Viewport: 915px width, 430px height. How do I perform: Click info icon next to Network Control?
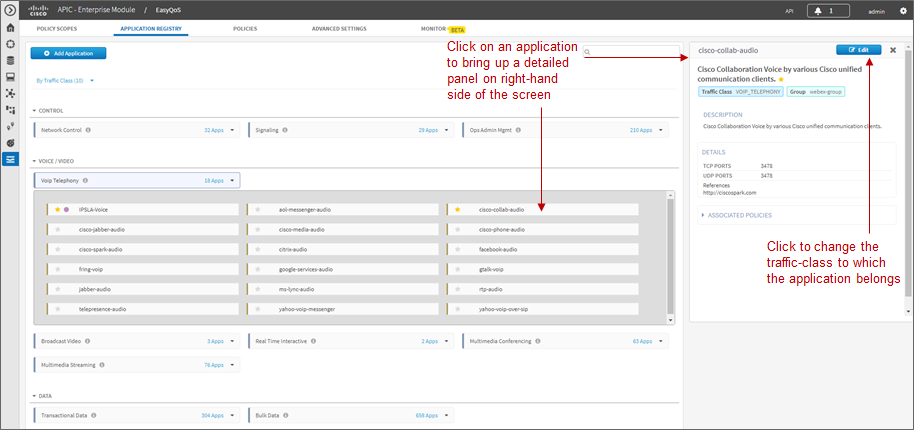tap(88, 130)
